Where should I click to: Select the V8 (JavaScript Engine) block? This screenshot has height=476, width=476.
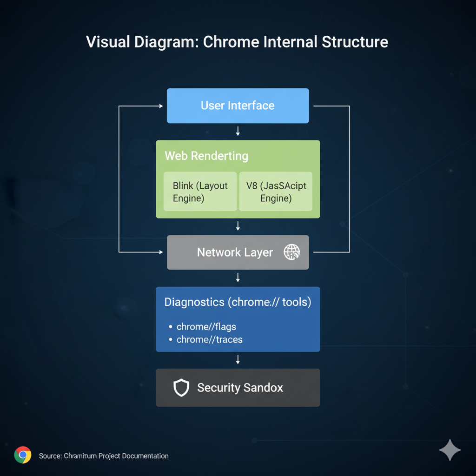tap(275, 192)
